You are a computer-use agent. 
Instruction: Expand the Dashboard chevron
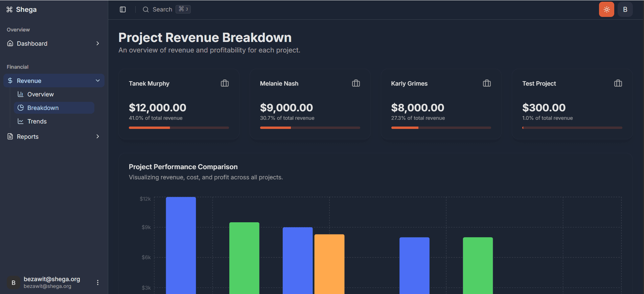98,43
